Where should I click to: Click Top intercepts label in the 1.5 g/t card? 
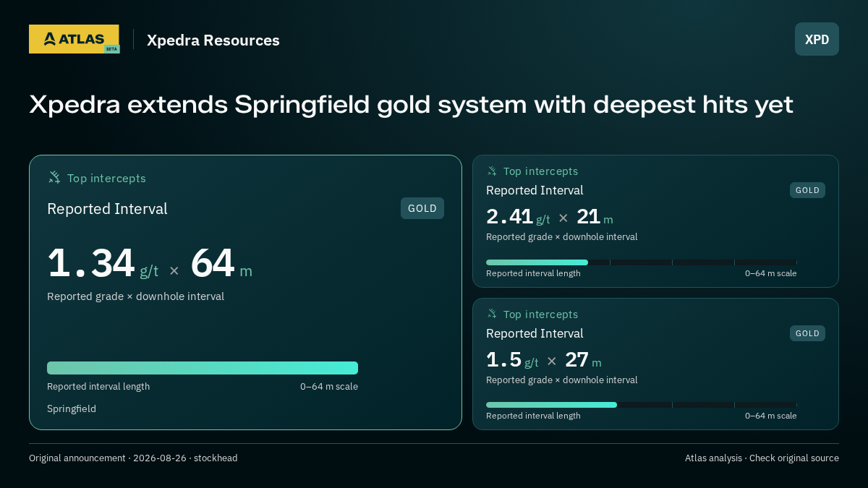point(541,314)
